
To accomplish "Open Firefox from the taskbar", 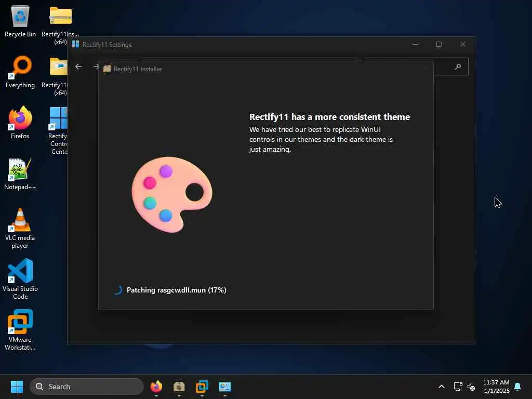I will point(156,387).
